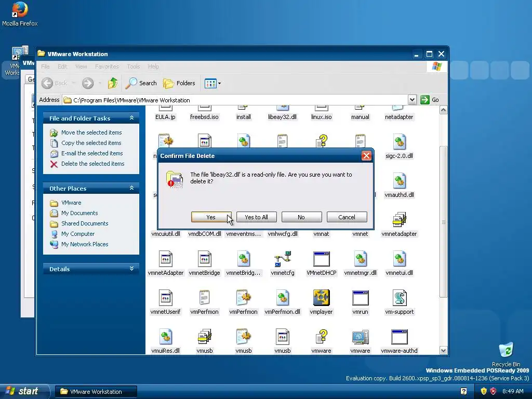Select the vmnetcfg network icon
The height and width of the screenshot is (399, 532).
[283, 259]
